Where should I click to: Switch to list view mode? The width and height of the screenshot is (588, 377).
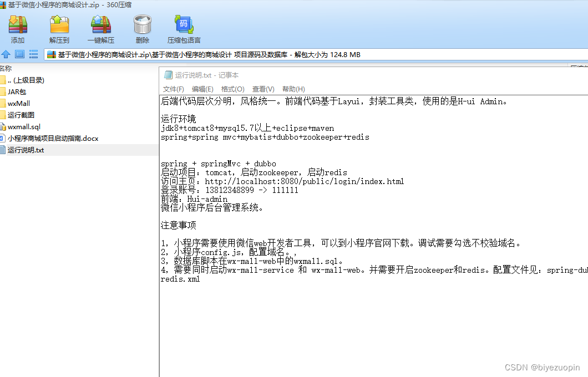[x=34, y=54]
